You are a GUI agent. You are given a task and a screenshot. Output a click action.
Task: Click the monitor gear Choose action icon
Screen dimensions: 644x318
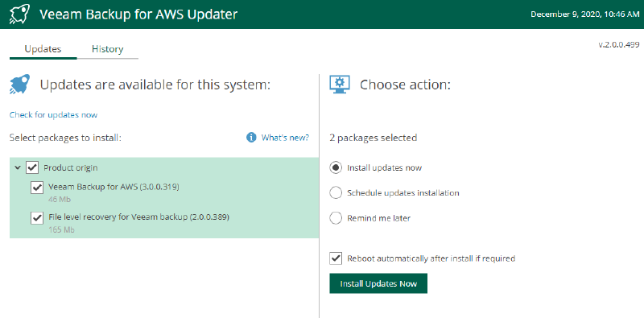(x=340, y=85)
